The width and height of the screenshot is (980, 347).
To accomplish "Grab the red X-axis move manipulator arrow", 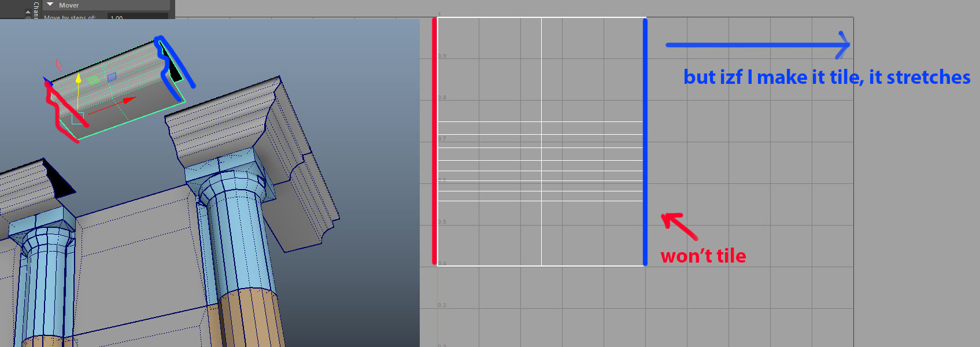I will pos(129,101).
